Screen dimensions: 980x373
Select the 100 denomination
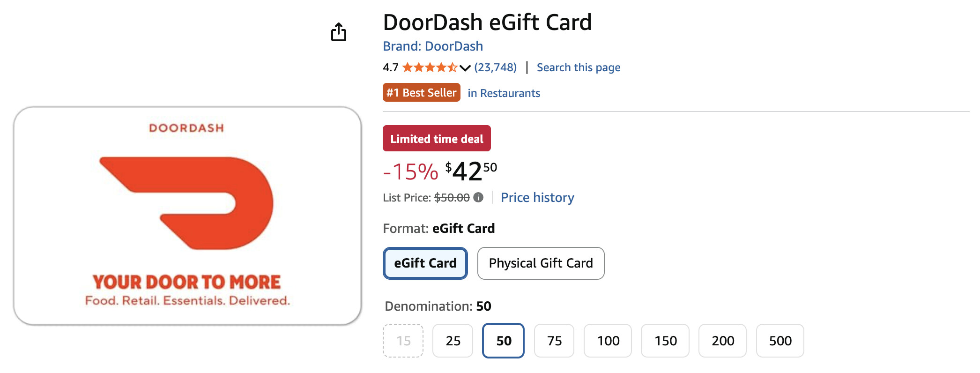point(608,341)
